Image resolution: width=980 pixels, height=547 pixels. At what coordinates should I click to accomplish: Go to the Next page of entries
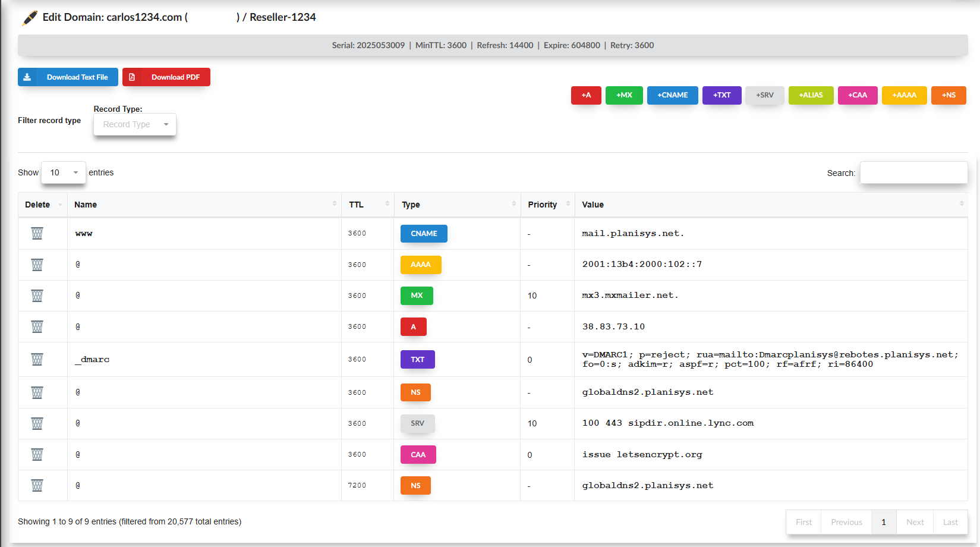(915, 522)
